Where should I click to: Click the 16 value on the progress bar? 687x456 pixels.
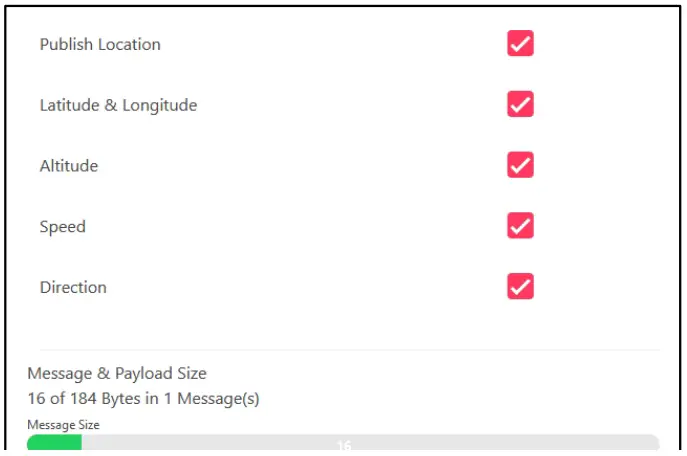(343, 445)
